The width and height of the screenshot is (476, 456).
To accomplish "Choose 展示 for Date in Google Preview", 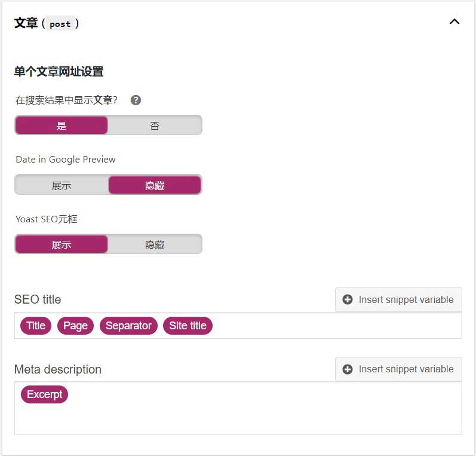I will [62, 185].
